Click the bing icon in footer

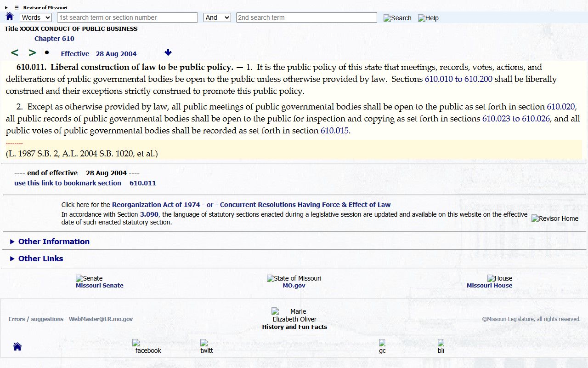coord(441,347)
